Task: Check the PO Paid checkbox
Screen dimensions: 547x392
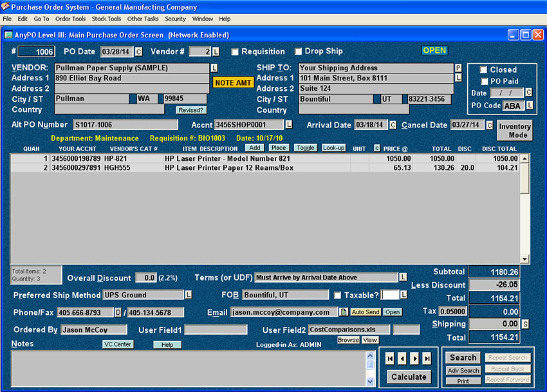Action: tap(484, 81)
